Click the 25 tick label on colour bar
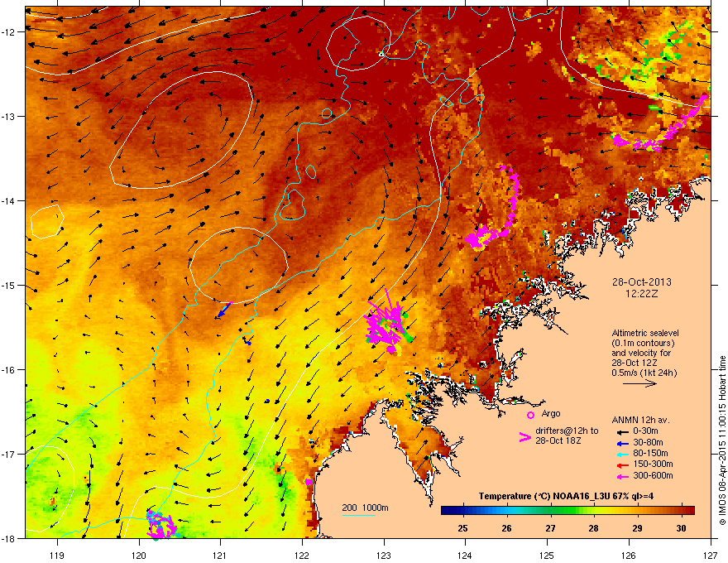 [462, 528]
